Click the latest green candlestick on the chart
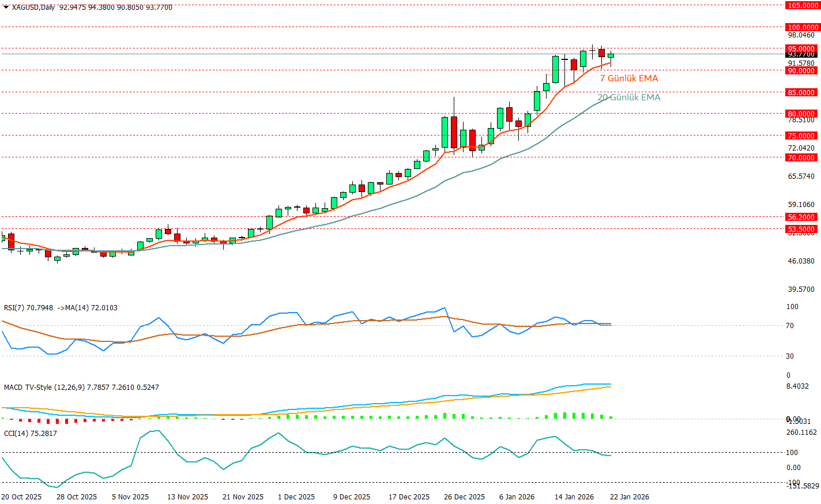Image resolution: width=821 pixels, height=504 pixels. pos(611,55)
